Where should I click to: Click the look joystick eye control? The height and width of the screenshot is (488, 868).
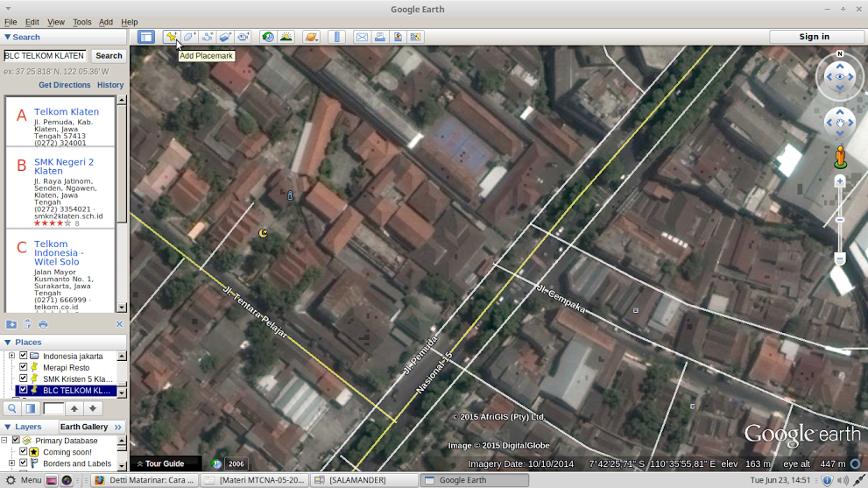click(840, 77)
